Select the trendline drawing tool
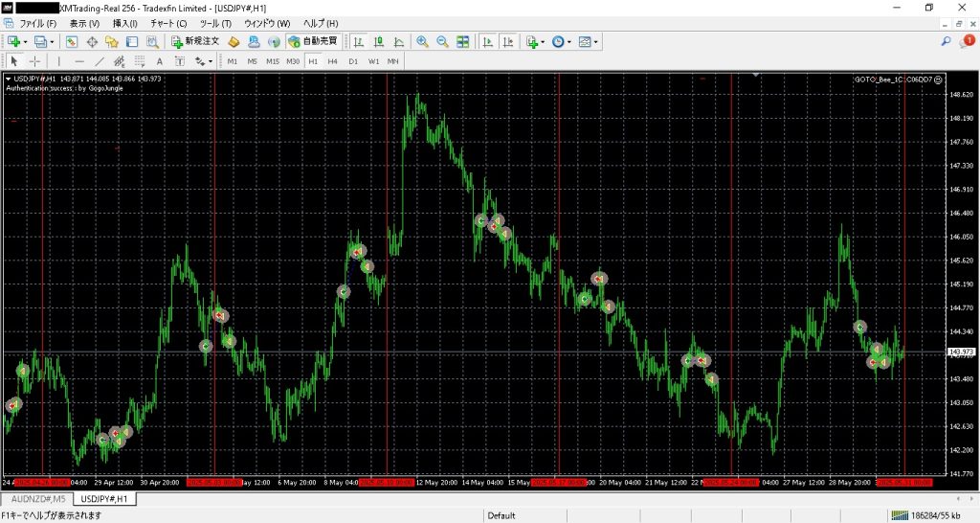 click(x=100, y=61)
